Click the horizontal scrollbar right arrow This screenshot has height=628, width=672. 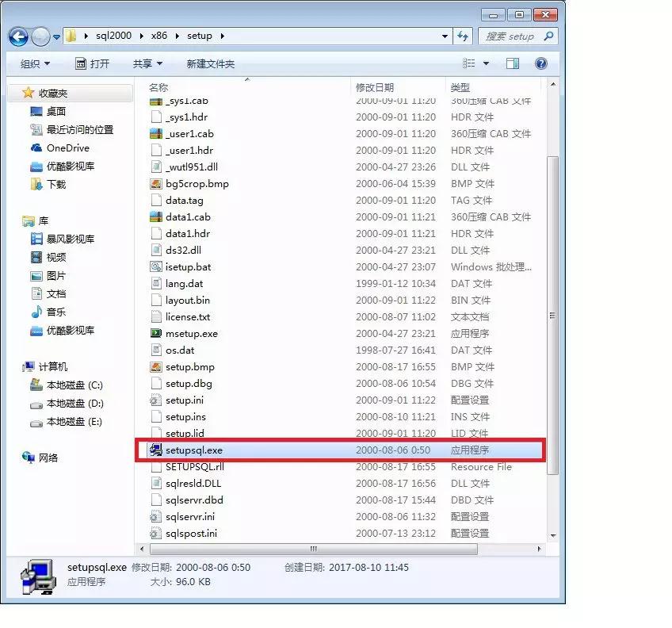point(539,549)
